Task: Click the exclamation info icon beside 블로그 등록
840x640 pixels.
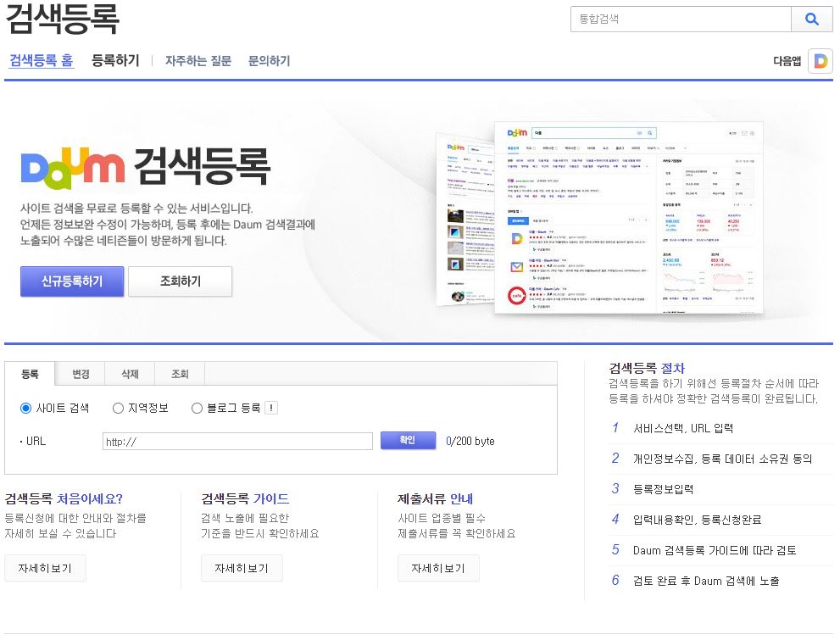Action: [x=271, y=408]
